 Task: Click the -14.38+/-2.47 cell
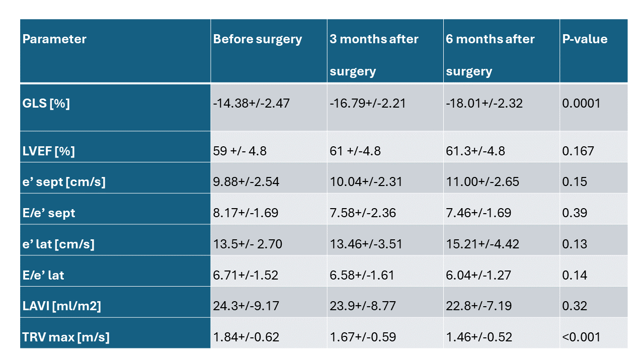click(252, 104)
